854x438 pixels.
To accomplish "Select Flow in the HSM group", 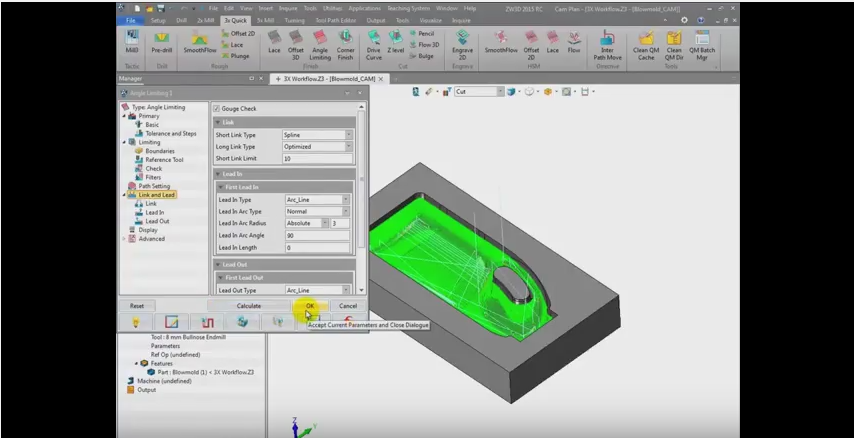I will [574, 43].
